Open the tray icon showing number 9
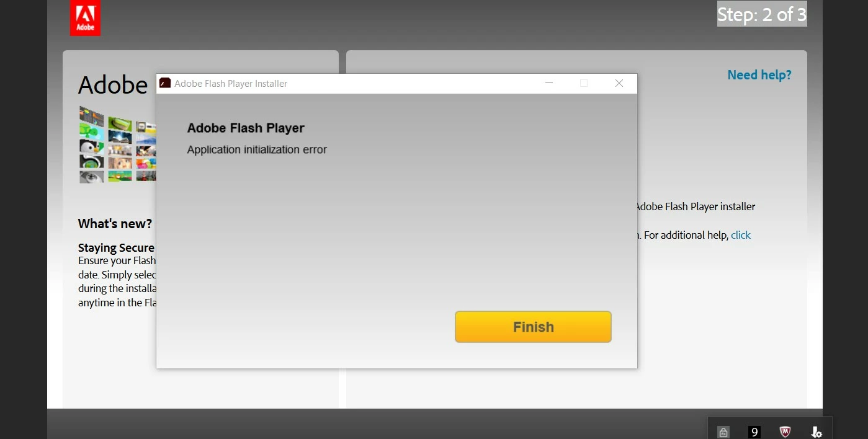 (x=754, y=432)
